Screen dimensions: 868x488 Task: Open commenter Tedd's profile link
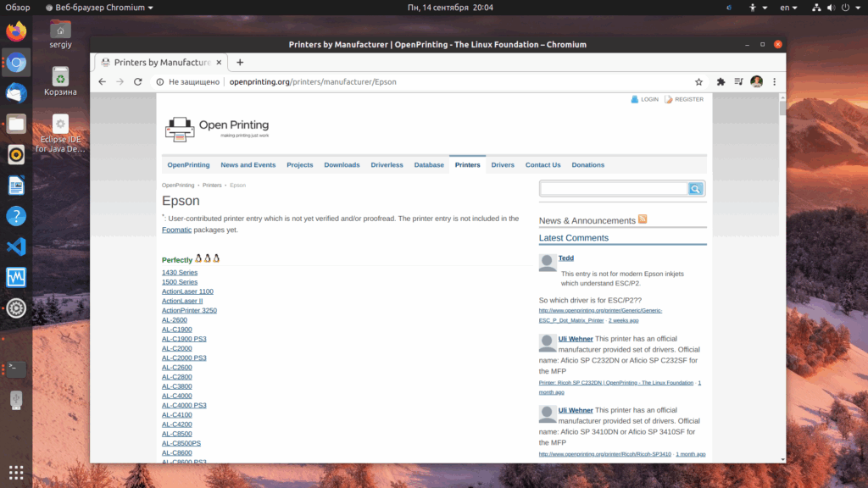[565, 258]
